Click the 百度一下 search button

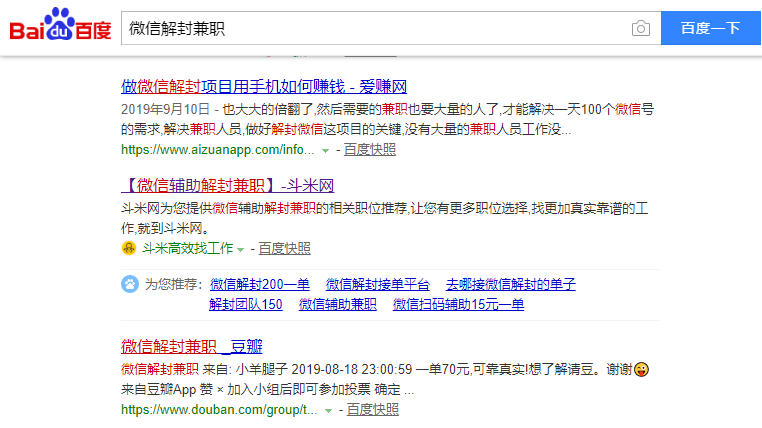(710, 28)
